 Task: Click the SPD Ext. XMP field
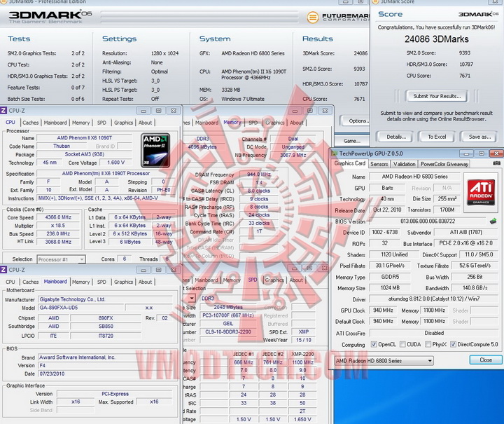pyautogui.click(x=303, y=331)
